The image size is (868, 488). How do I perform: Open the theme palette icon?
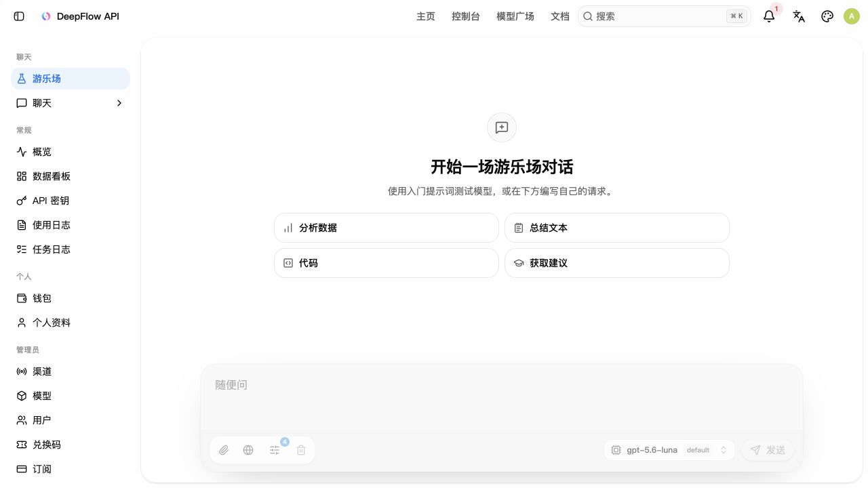coord(827,16)
